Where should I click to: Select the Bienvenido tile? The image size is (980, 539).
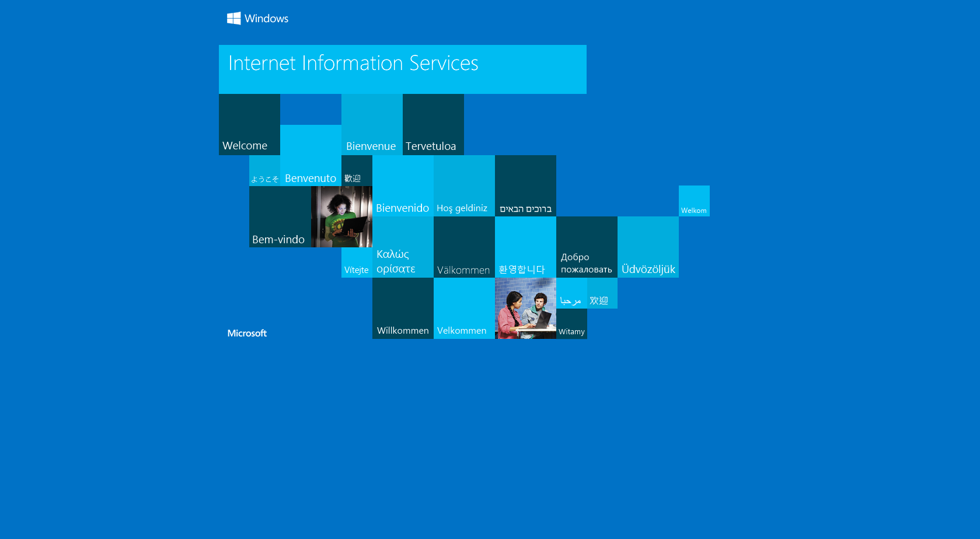pos(403,185)
